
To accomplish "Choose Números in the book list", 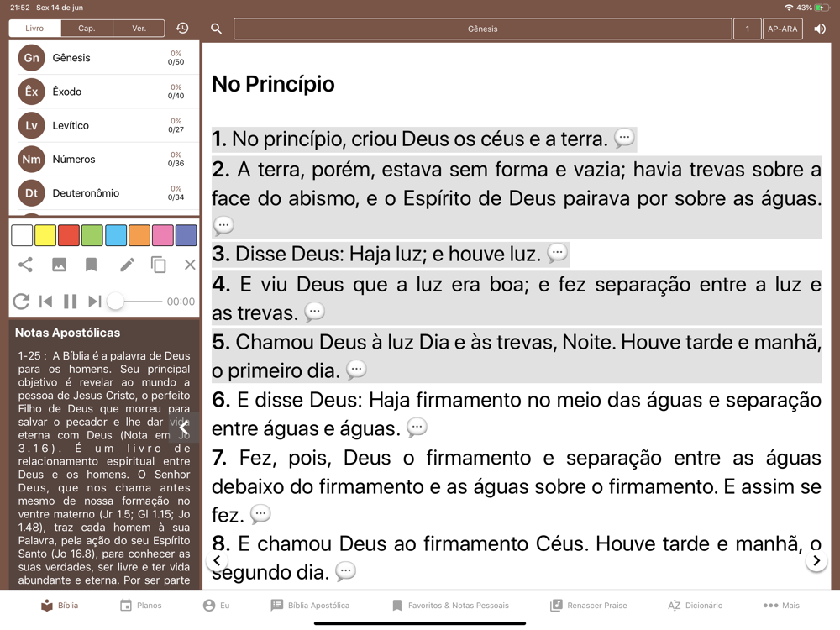I will click(x=104, y=159).
